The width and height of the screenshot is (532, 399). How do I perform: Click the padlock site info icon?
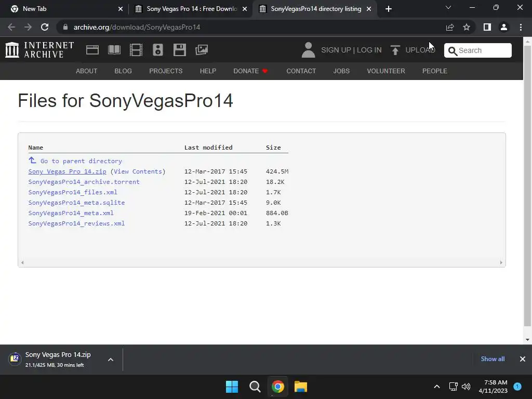coord(65,27)
